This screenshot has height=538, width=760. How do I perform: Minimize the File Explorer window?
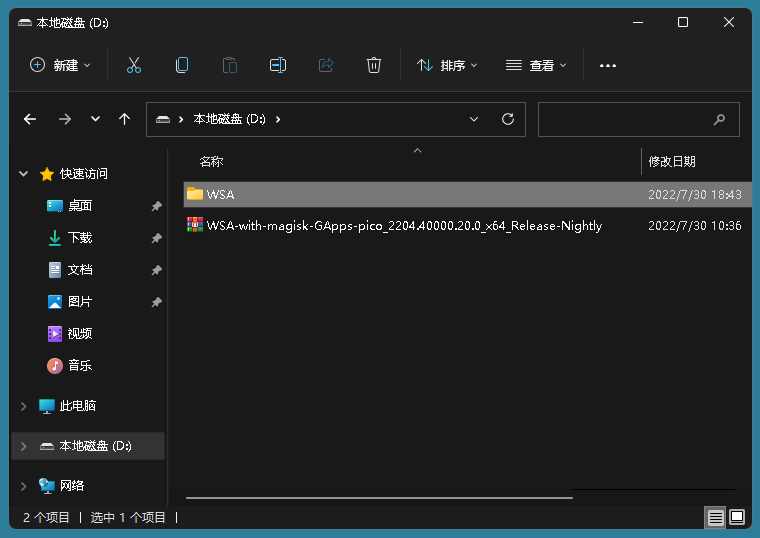pyautogui.click(x=638, y=22)
